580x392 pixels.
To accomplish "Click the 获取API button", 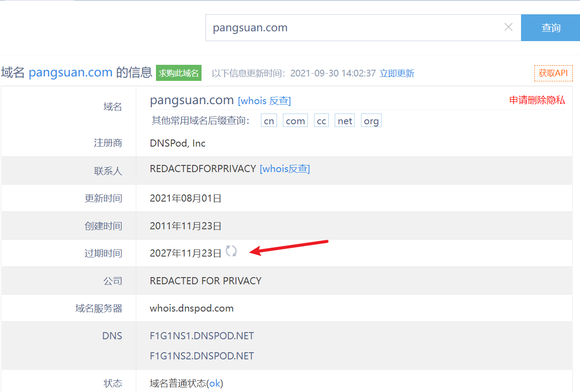I will click(553, 73).
